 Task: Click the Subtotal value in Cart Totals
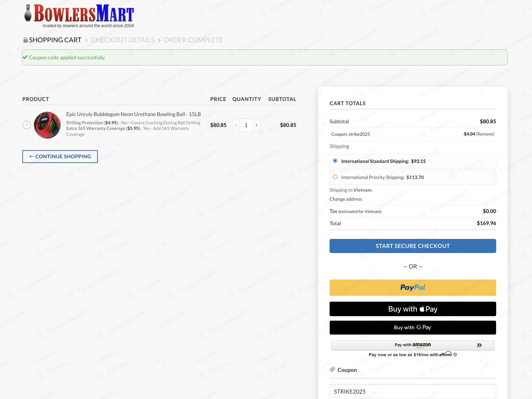488,121
